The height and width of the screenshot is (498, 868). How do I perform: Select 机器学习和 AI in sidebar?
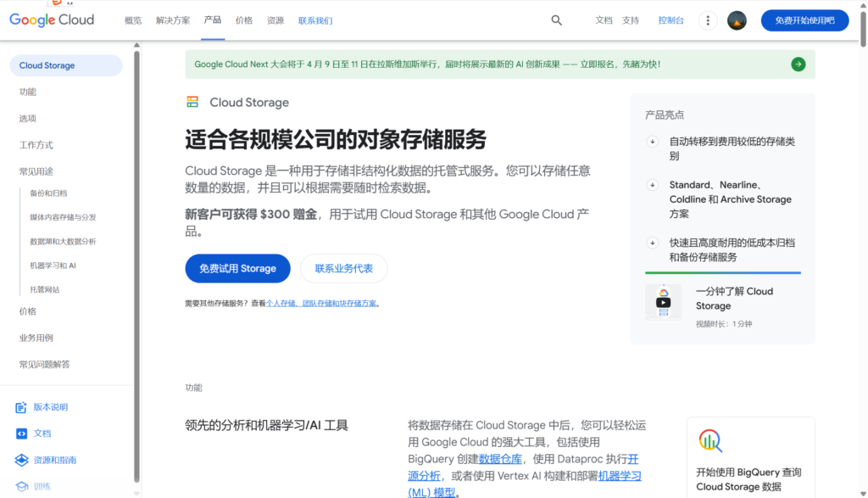pyautogui.click(x=53, y=266)
